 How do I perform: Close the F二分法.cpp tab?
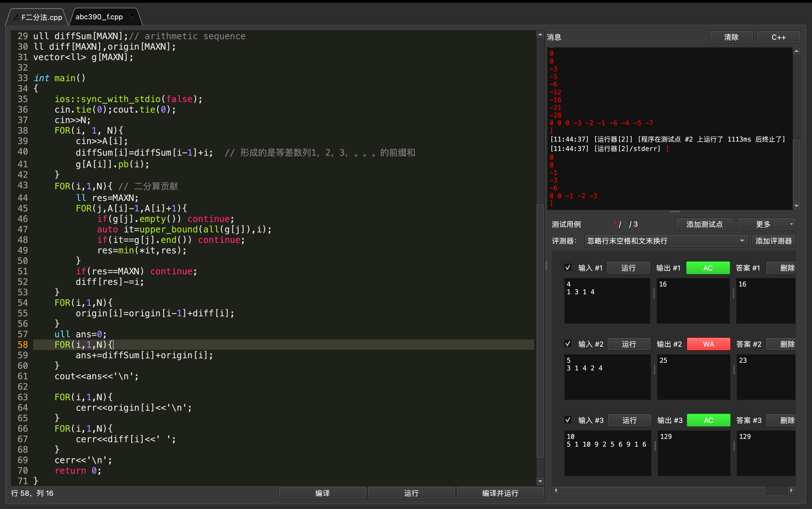pos(15,17)
